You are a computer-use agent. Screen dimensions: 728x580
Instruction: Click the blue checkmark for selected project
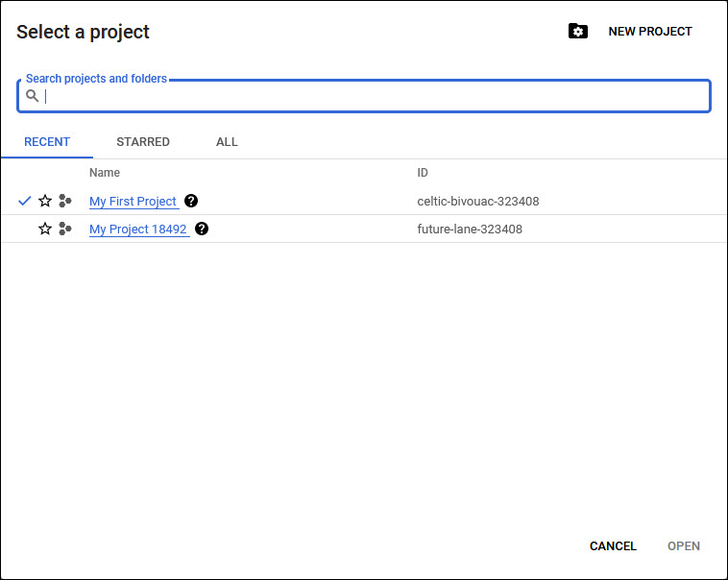pyautogui.click(x=25, y=202)
